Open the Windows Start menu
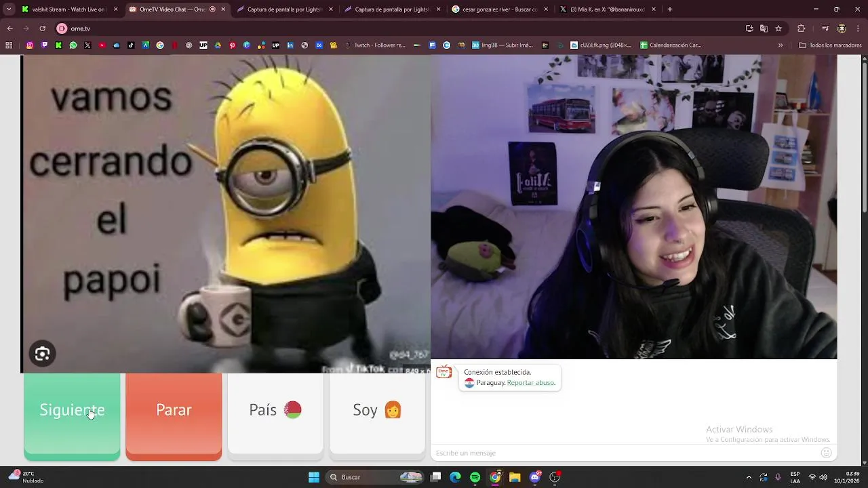Image resolution: width=868 pixels, height=488 pixels. [x=314, y=477]
